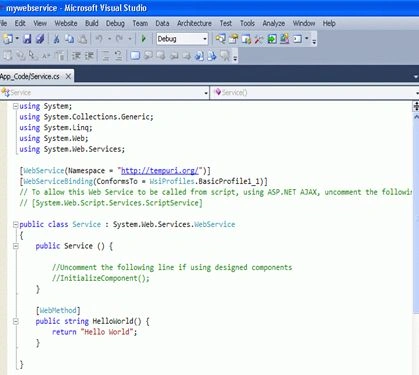Open the Website menu
Image resolution: width=419 pixels, height=375 pixels.
point(66,23)
